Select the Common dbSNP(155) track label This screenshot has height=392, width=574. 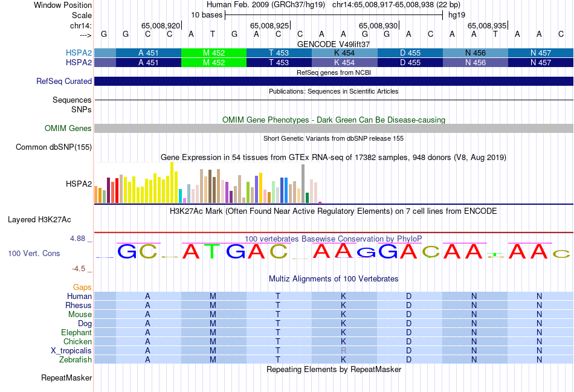pyautogui.click(x=53, y=147)
